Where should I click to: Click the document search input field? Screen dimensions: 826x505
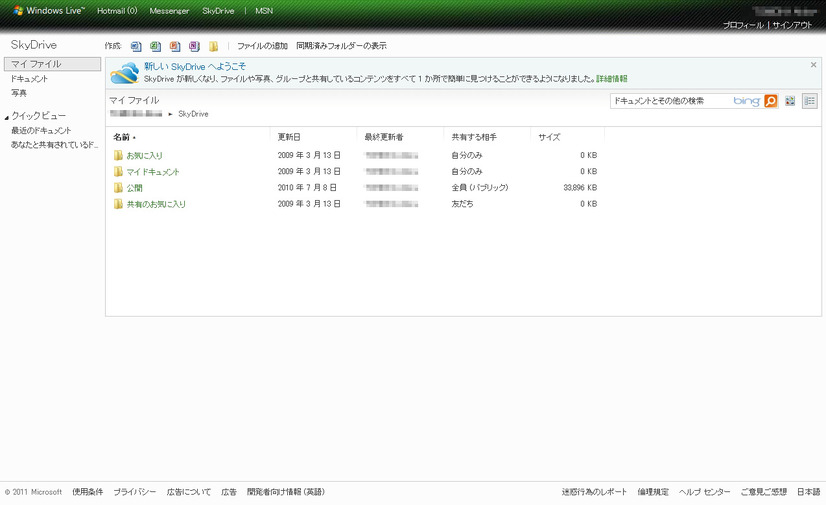pos(672,101)
